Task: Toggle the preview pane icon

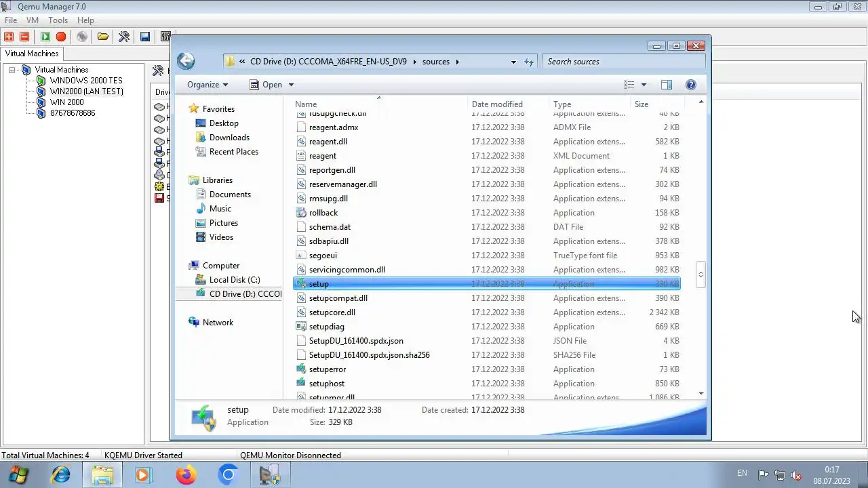Action: 666,85
